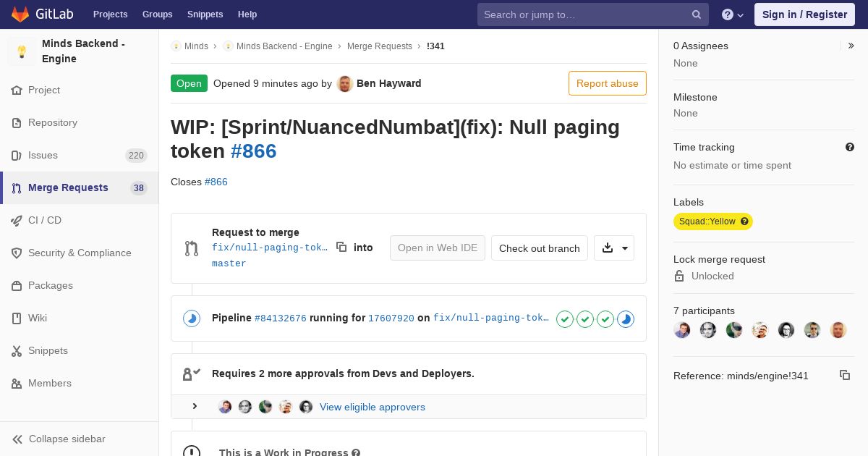This screenshot has width=868, height=456.
Task: Open Snippets in top navigation
Action: tap(205, 14)
